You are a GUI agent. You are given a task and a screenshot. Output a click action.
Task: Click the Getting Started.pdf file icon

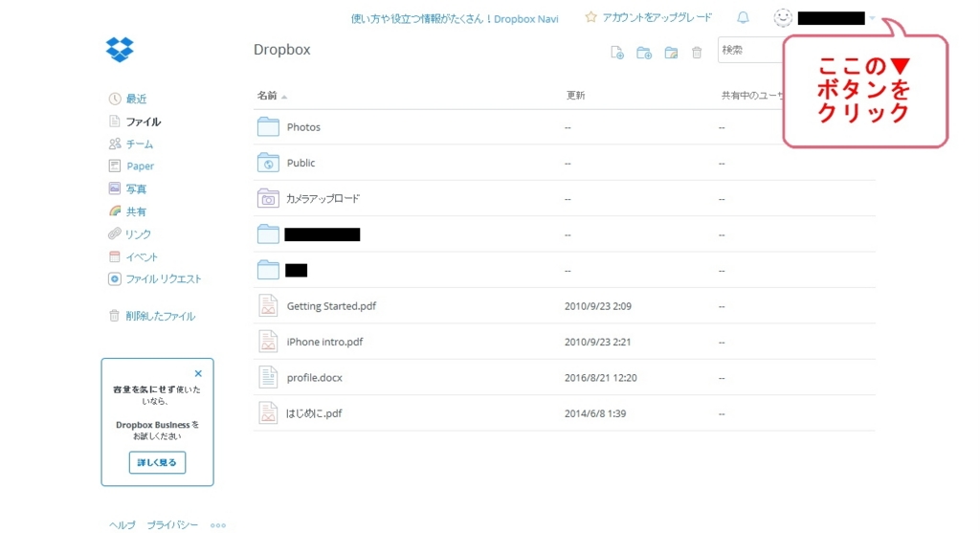pos(268,305)
